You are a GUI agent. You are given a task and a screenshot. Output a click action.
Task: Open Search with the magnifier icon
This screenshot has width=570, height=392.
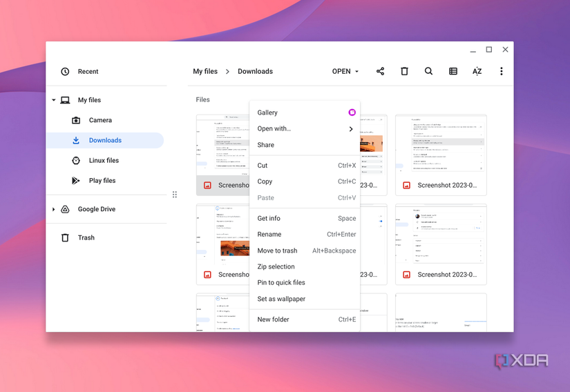click(x=428, y=71)
